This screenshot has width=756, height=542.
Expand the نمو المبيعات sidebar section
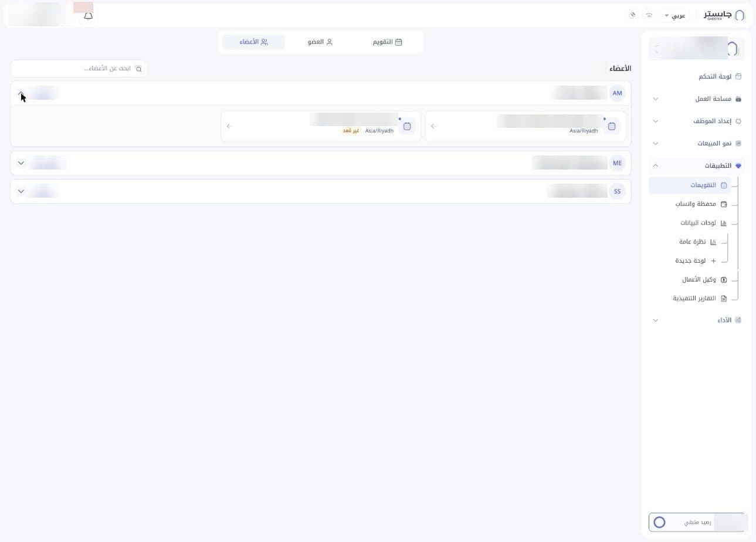697,143
